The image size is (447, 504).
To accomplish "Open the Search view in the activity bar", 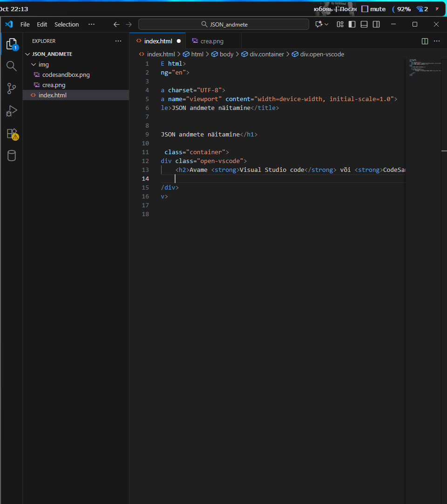I will [11, 66].
